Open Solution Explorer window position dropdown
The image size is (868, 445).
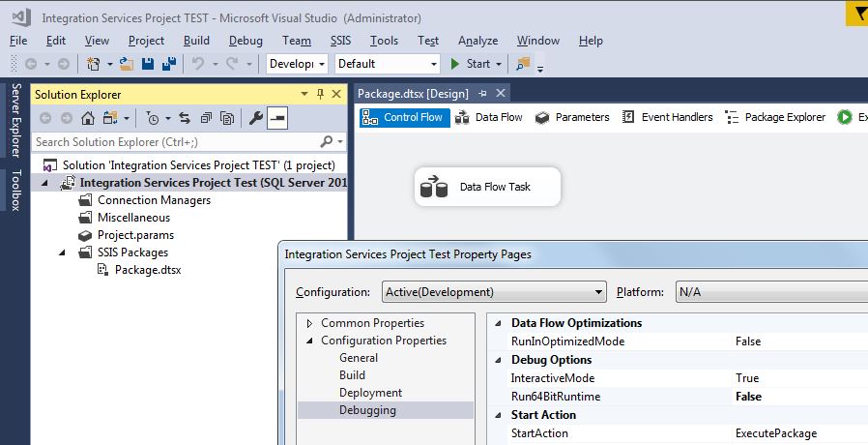pyautogui.click(x=304, y=94)
